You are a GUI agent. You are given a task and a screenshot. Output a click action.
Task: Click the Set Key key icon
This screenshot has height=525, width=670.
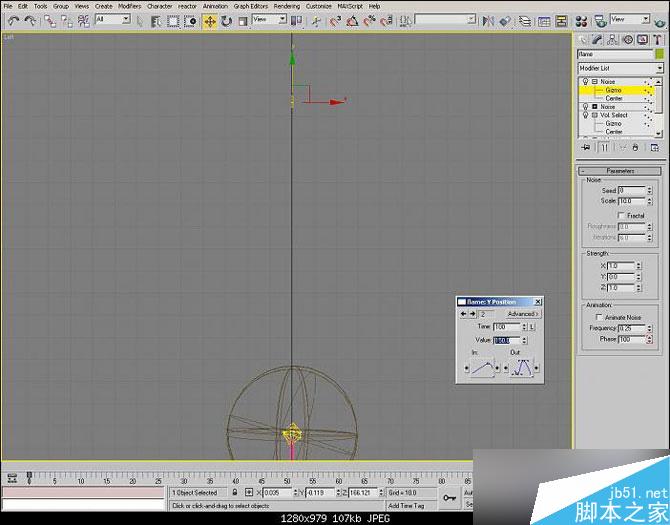click(449, 496)
